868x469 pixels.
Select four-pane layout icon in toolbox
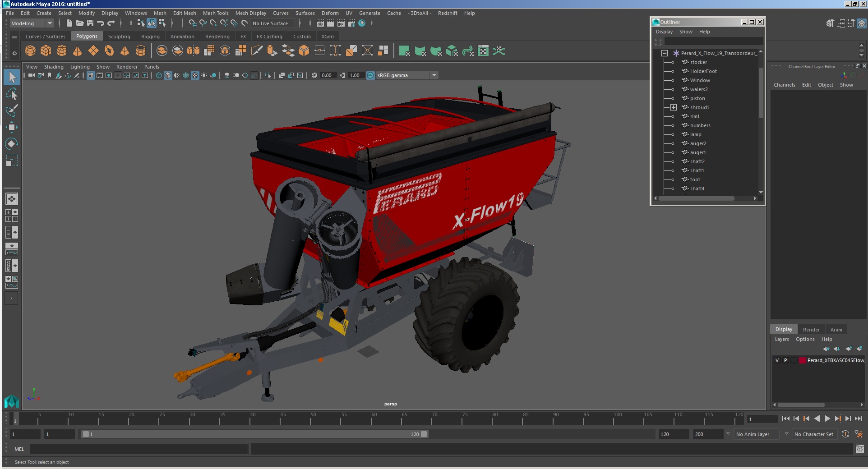coord(12,216)
